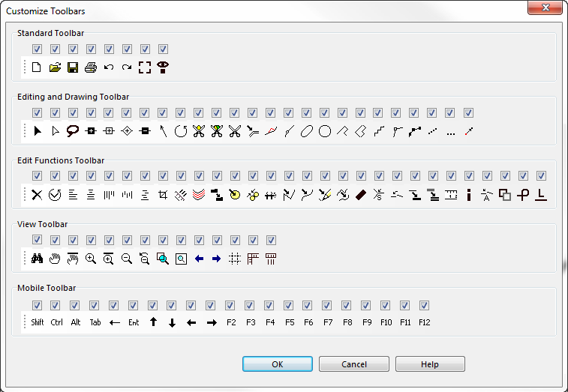
Task: Click the Shift key in Mobile Toolbar
Action: (x=38, y=322)
